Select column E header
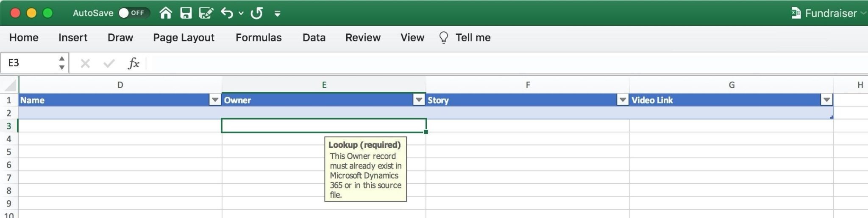 (324, 85)
